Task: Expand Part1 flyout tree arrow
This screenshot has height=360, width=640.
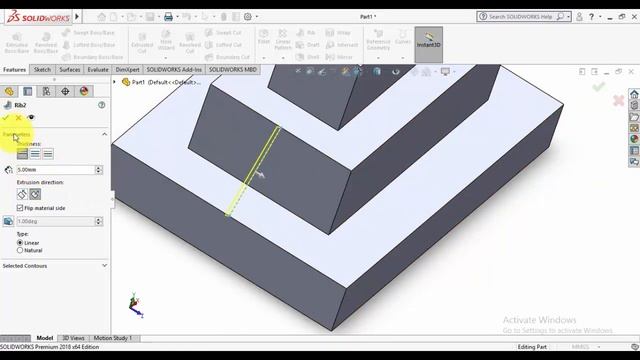Action: coord(115,82)
